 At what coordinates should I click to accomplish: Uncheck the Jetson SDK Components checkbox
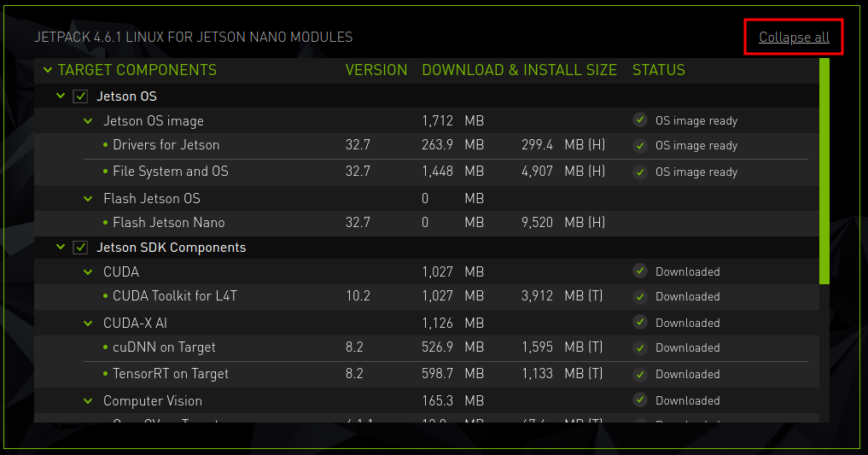80,248
